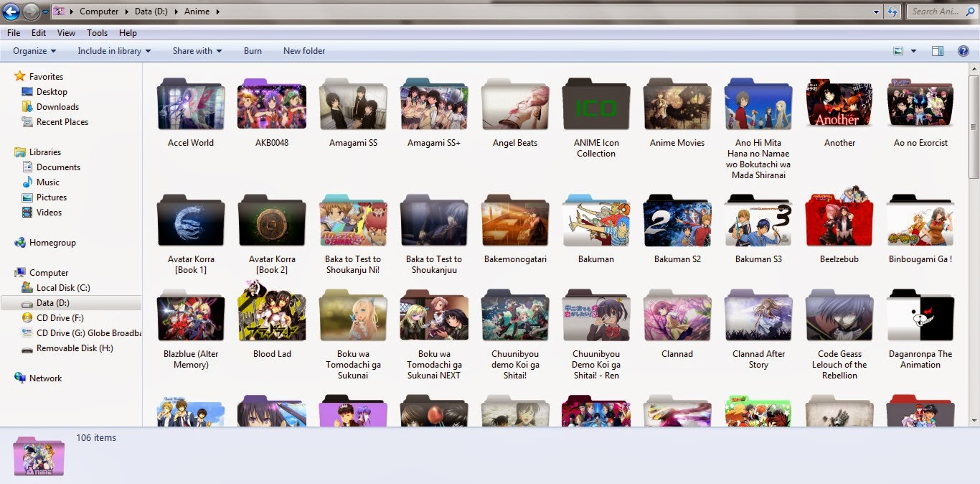The height and width of the screenshot is (484, 980).
Task: Select the Another folder icon
Action: [x=839, y=104]
